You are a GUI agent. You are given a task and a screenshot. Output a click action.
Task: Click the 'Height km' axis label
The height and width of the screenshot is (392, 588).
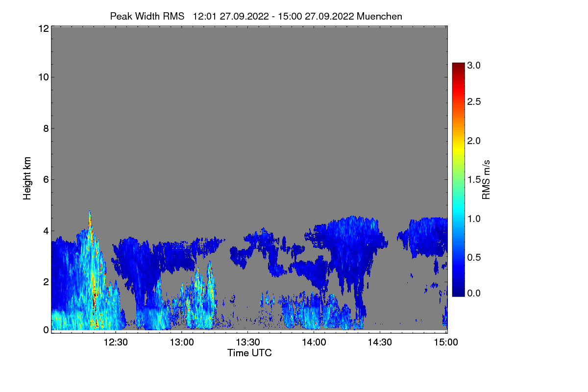click(x=27, y=178)
